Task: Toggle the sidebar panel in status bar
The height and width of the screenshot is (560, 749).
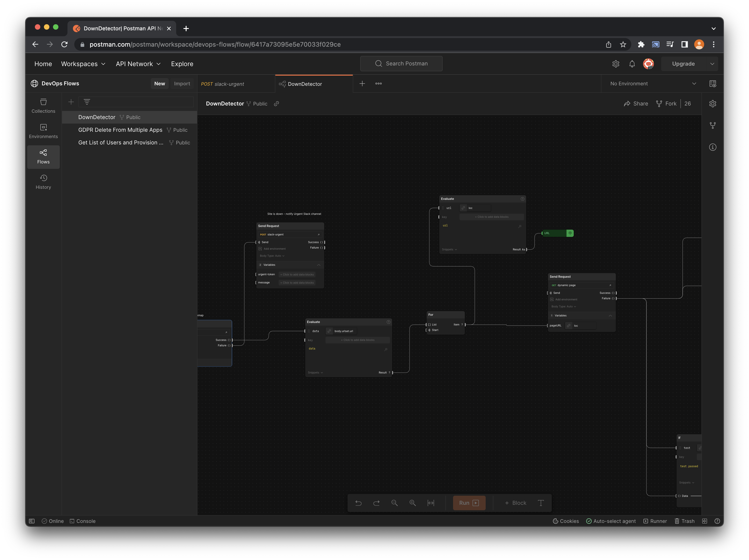Action: (x=32, y=521)
